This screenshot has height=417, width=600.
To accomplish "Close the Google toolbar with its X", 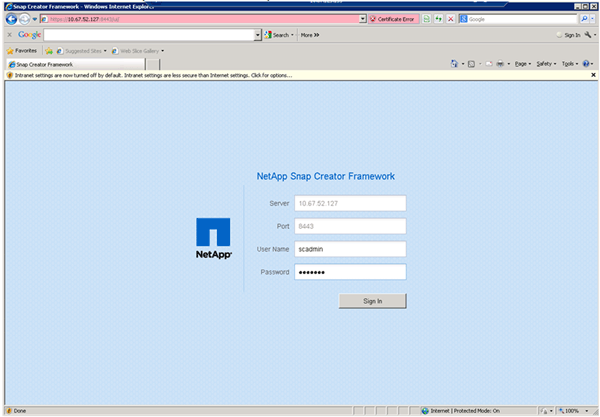I will (10, 35).
